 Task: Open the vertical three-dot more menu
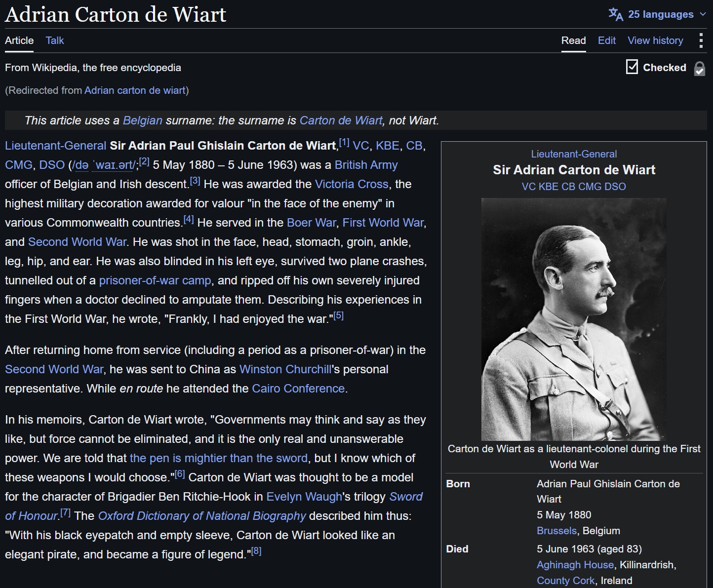[701, 40]
